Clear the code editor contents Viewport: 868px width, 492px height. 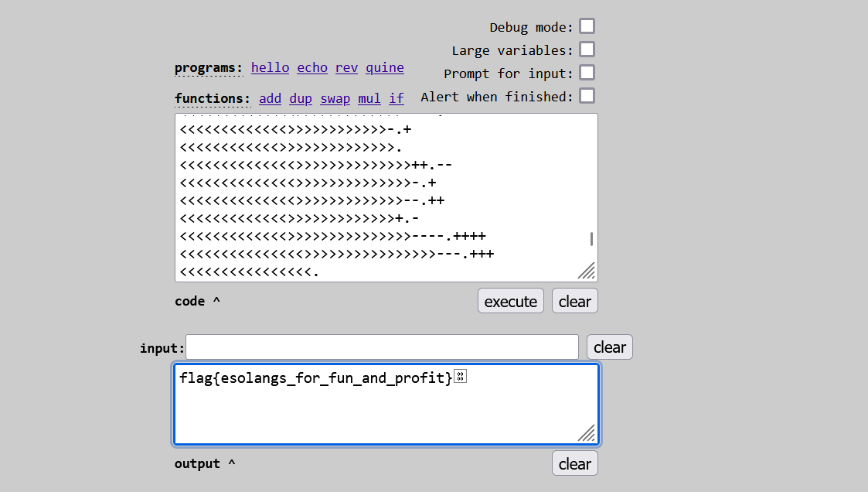pyautogui.click(x=574, y=301)
